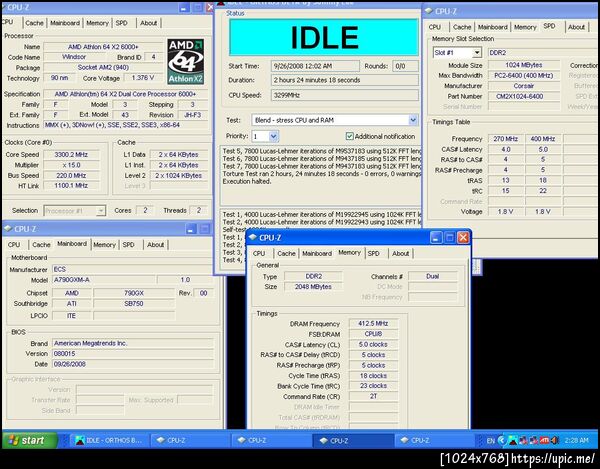This screenshot has width=600, height=469.
Task: Click the CPU-Z title icon of the Mainboard window
Action: pos(10,229)
